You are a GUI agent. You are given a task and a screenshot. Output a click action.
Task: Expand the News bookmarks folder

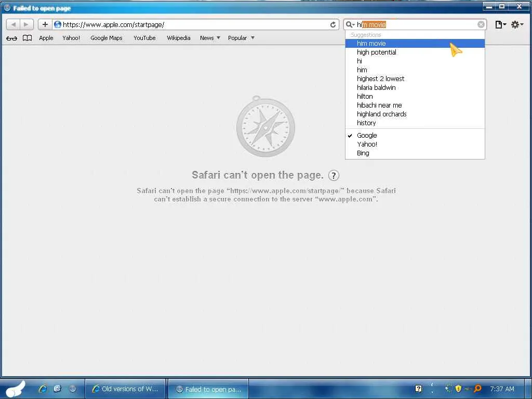[210, 38]
